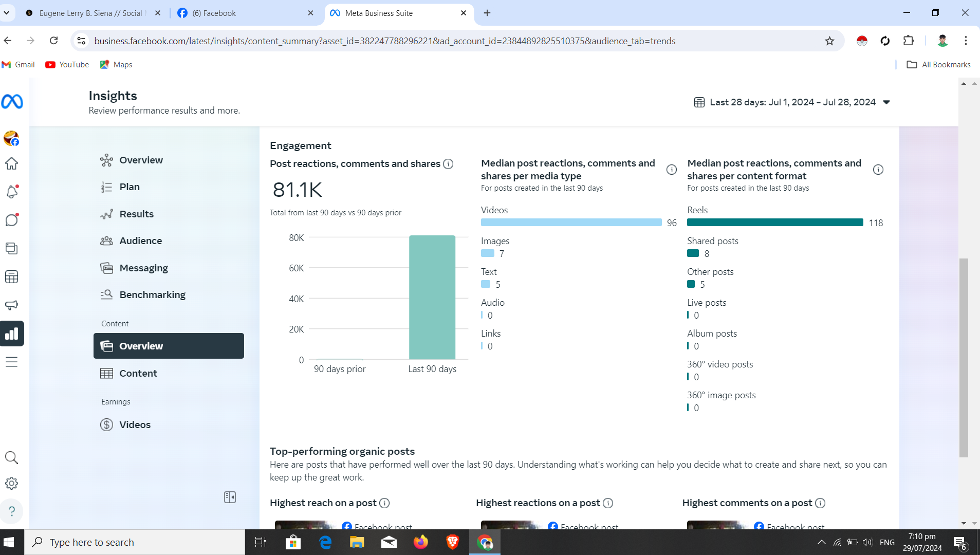This screenshot has width=980, height=555.
Task: Click the Last 90 days chart bar
Action: (432, 297)
